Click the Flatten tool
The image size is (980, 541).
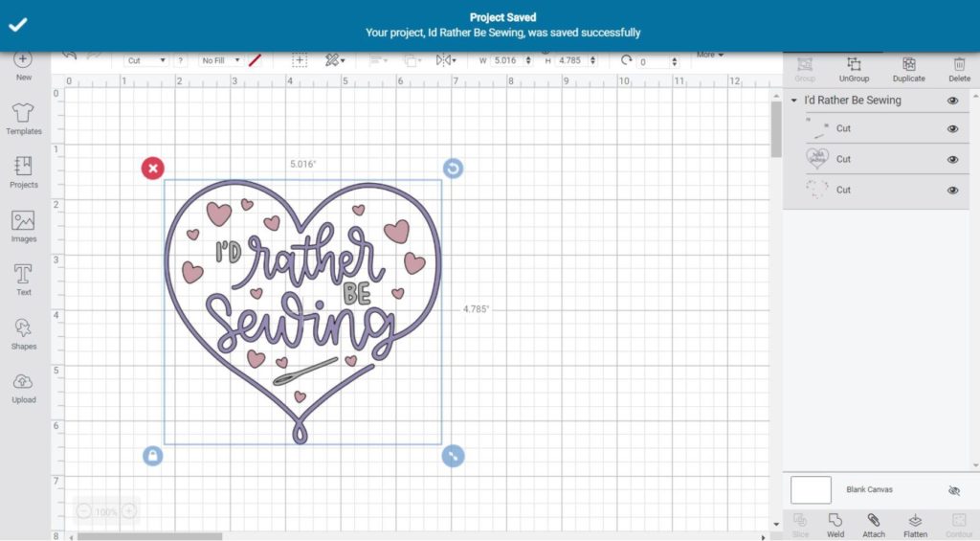pos(915,526)
